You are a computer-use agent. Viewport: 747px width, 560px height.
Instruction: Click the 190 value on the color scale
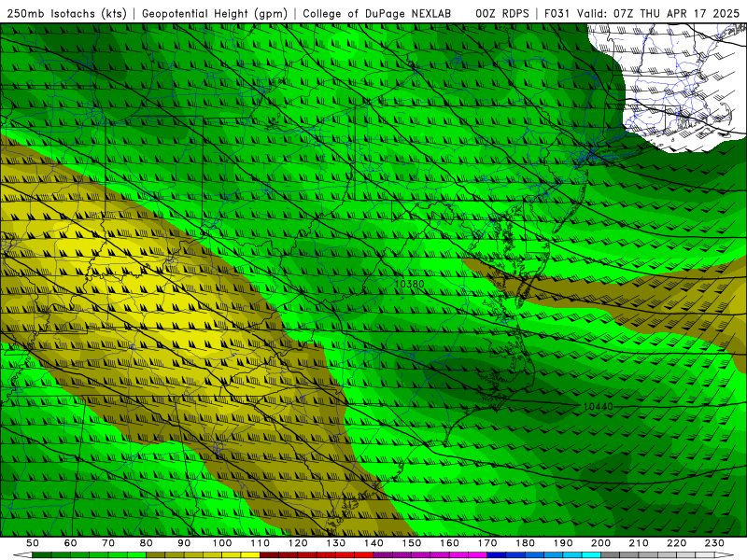(563, 543)
